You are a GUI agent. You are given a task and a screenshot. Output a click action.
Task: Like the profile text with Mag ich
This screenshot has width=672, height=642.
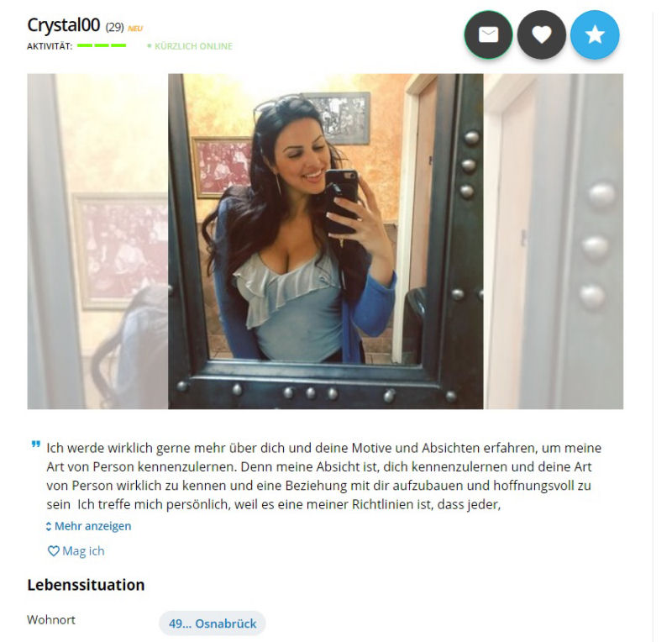coord(76,551)
